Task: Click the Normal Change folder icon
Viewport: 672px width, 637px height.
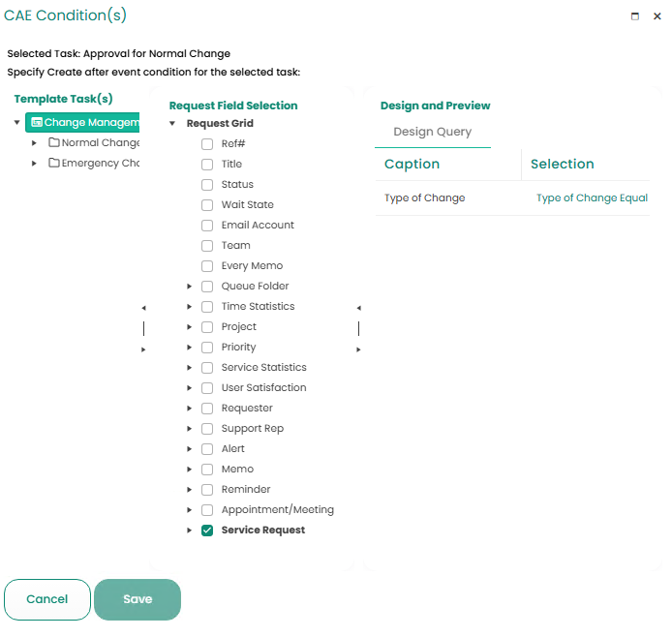Action: point(54,143)
